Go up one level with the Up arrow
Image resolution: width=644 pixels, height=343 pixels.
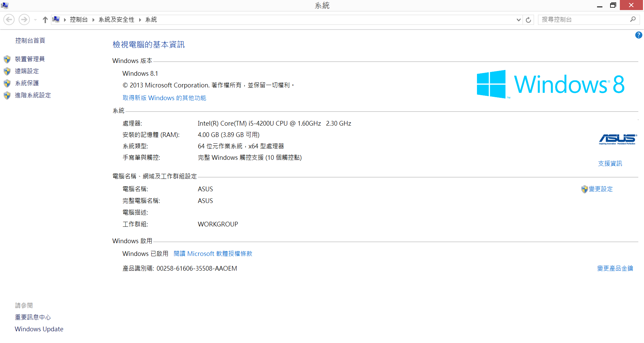click(45, 20)
